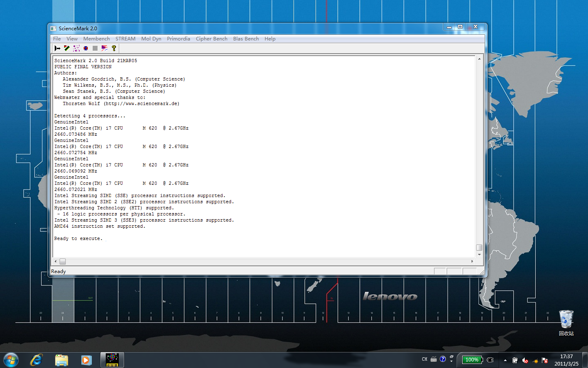Click the green 100% battery gauge

click(x=472, y=360)
